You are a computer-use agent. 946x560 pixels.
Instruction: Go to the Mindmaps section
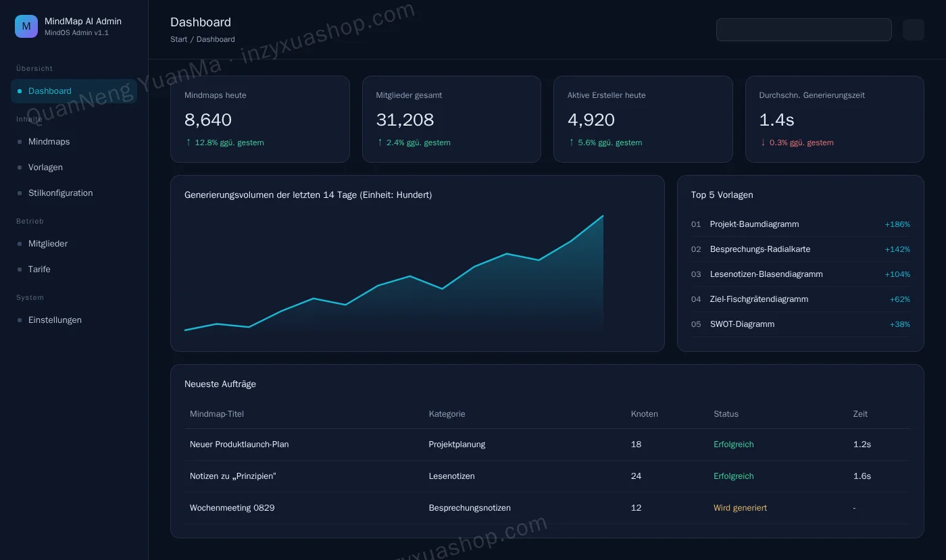point(74,142)
